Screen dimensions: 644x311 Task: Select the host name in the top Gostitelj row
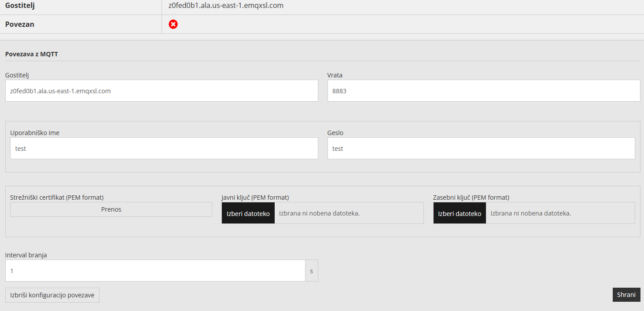226,6
